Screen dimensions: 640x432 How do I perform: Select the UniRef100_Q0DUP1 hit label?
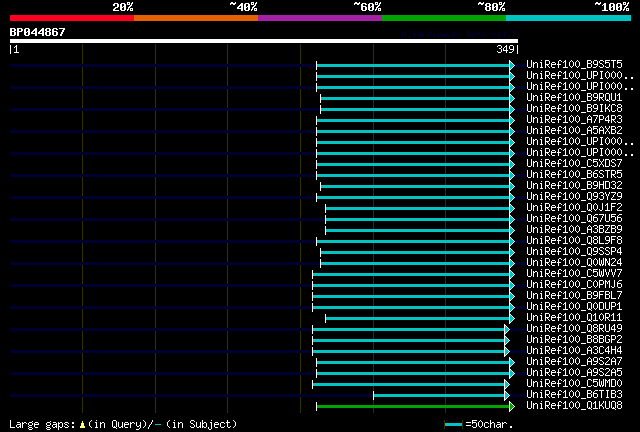pos(574,307)
